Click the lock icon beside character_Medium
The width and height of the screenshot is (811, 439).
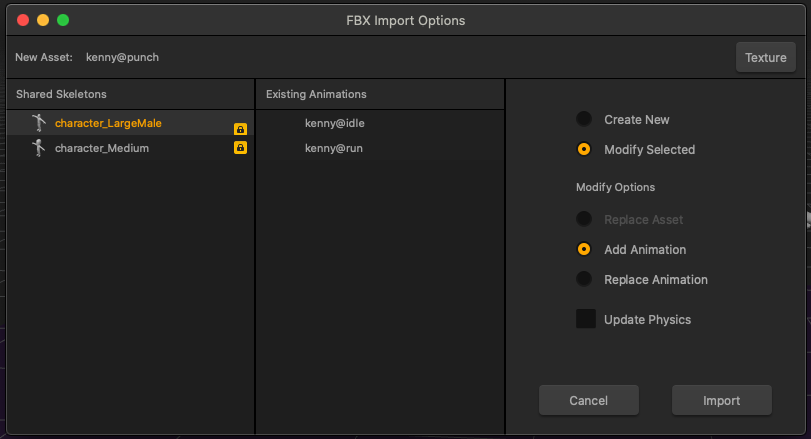point(240,148)
